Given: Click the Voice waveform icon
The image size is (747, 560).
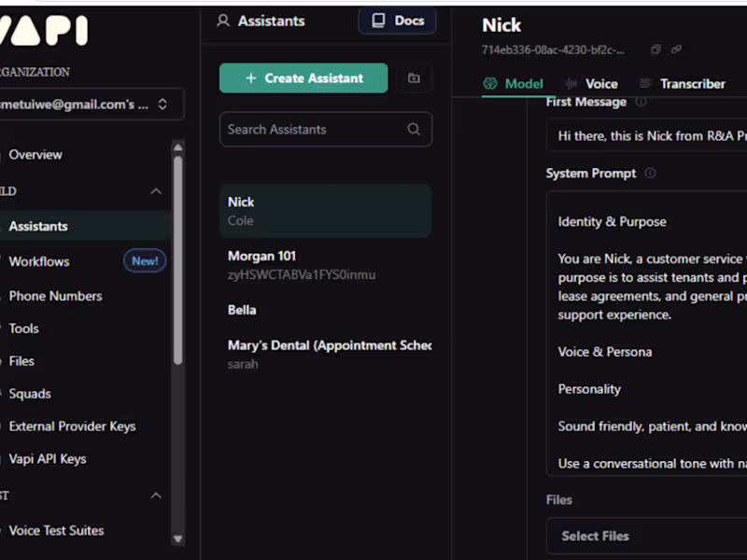Looking at the screenshot, I should point(571,84).
